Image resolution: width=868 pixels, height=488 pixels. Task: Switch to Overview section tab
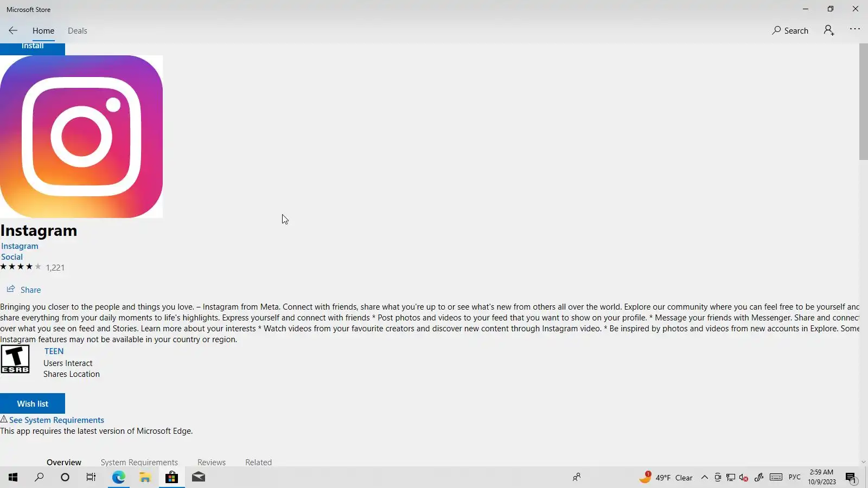point(64,462)
